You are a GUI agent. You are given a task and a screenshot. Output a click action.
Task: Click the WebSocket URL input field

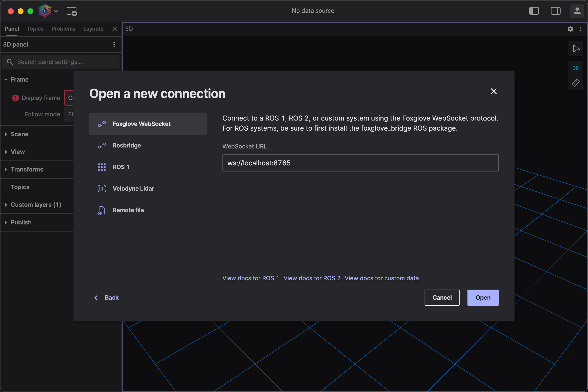360,163
